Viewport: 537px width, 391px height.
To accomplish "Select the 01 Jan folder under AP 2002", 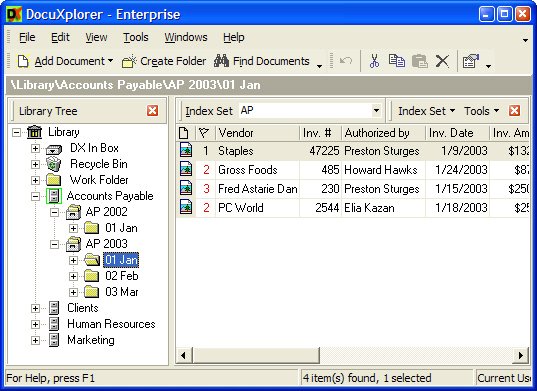I will click(x=121, y=228).
